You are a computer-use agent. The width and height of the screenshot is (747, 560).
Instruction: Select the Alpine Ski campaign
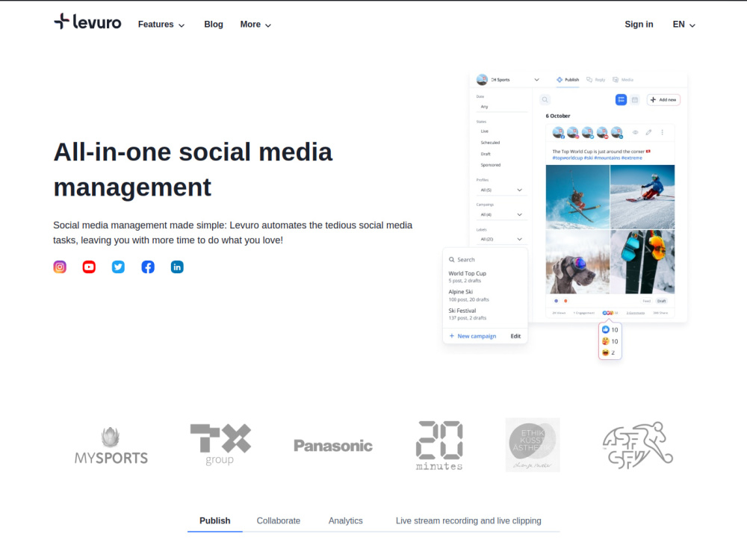point(469,295)
